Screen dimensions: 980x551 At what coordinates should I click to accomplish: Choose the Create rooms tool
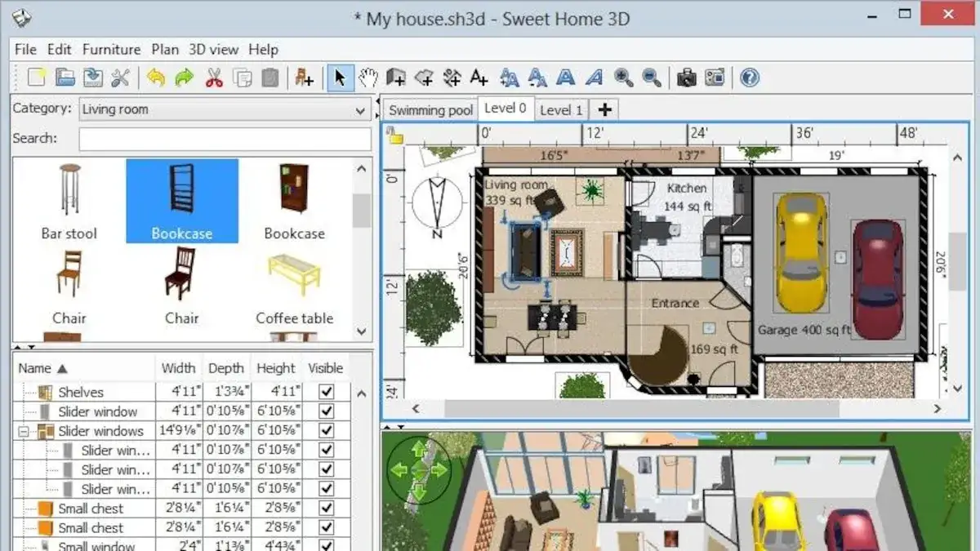click(424, 78)
